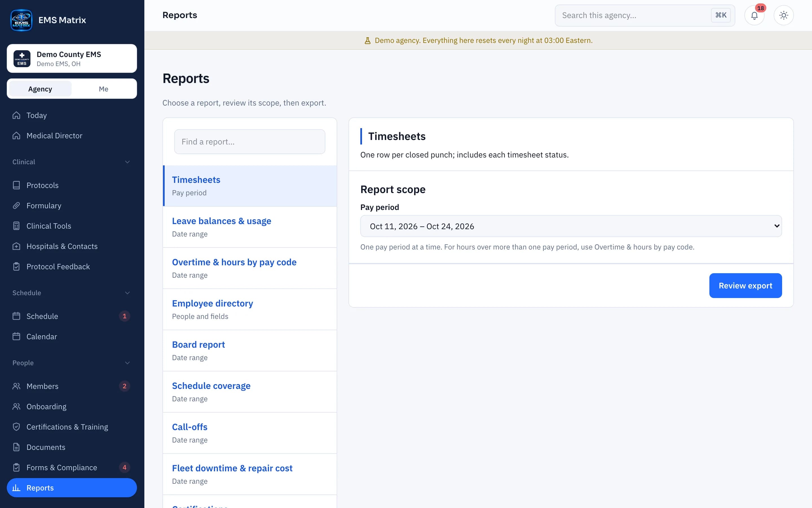Focus the Search this agency field

645,16
